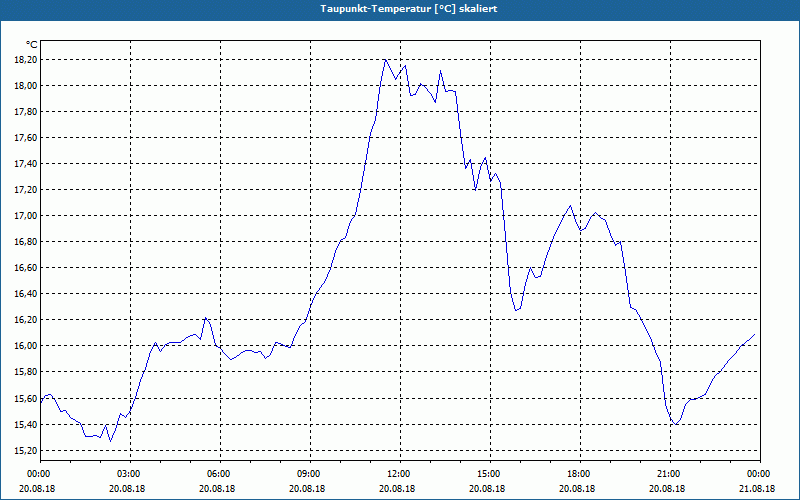Select the '20.08.18' date under '12:00'
800x500 pixels.
tap(397, 489)
